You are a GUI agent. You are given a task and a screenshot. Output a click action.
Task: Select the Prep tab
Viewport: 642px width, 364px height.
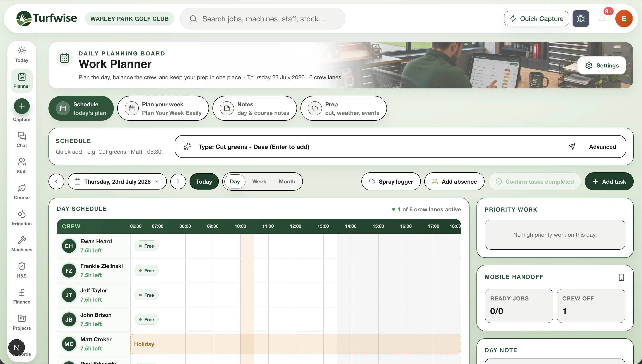tap(343, 108)
